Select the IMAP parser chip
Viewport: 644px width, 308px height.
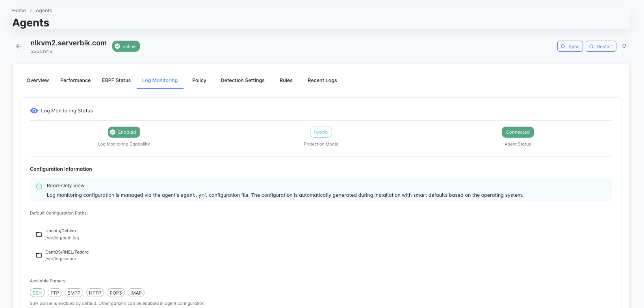point(136,293)
